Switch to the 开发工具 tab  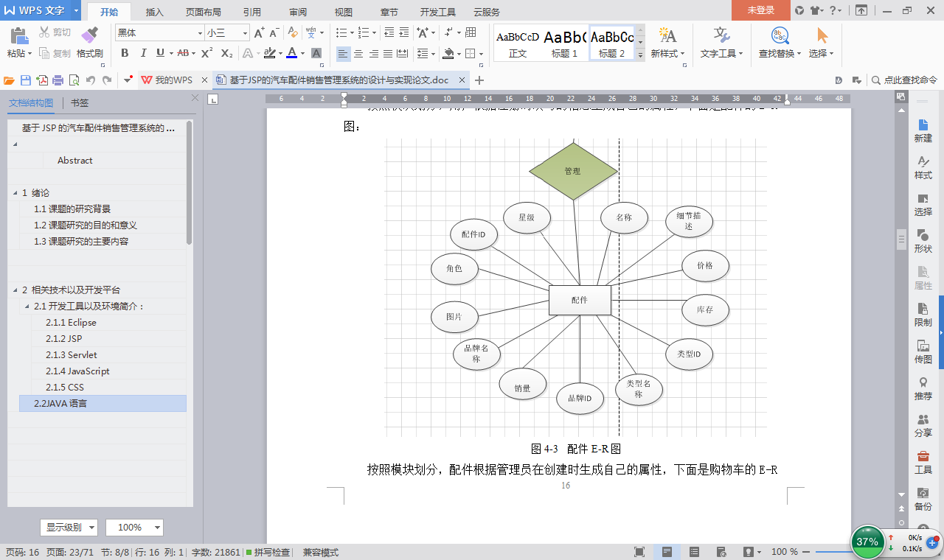pos(438,12)
